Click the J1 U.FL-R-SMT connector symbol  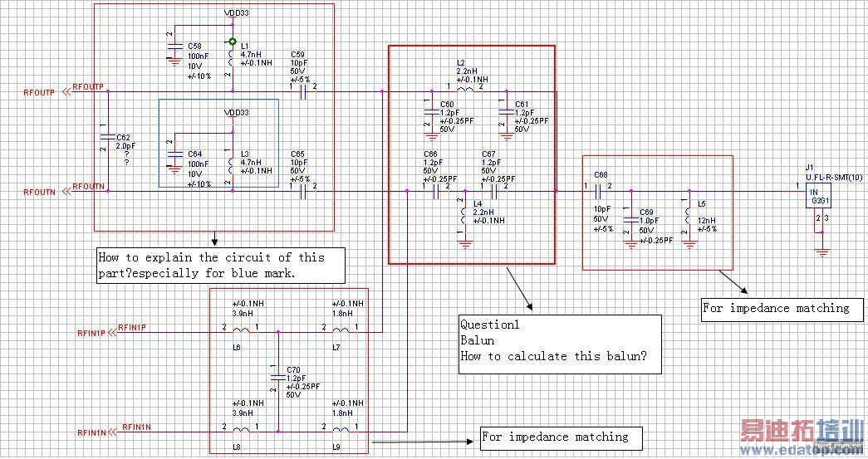click(x=818, y=197)
